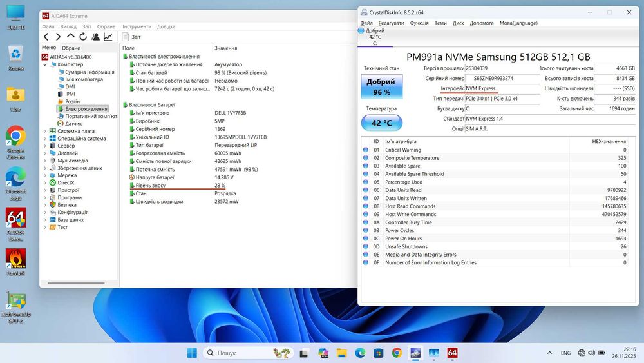Select the Добрий 42 °C C: disk indicator

point(374,37)
